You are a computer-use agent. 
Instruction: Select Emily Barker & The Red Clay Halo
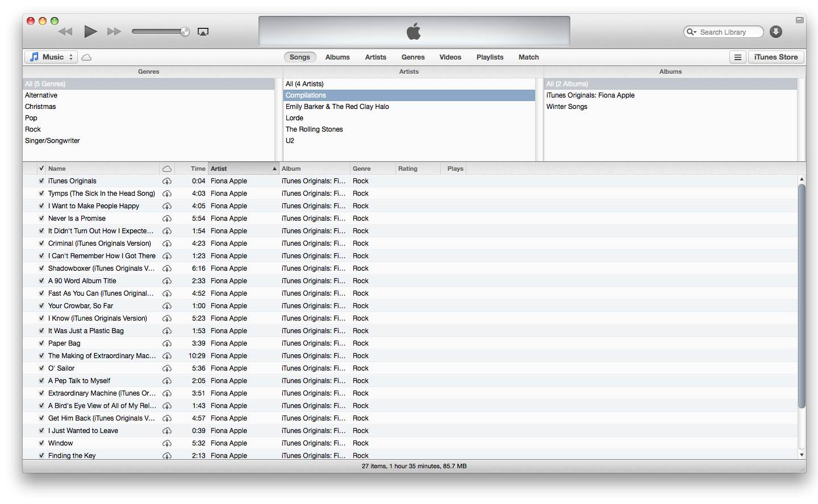click(x=409, y=107)
